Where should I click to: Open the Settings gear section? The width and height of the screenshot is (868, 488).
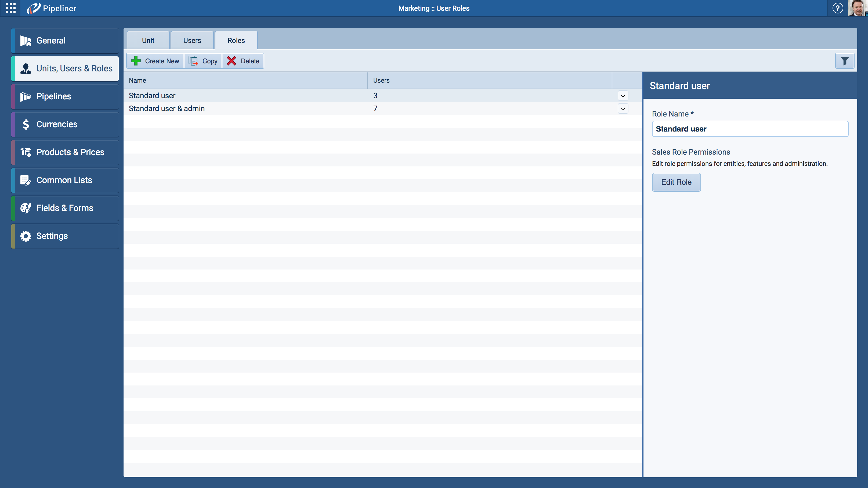click(x=65, y=236)
